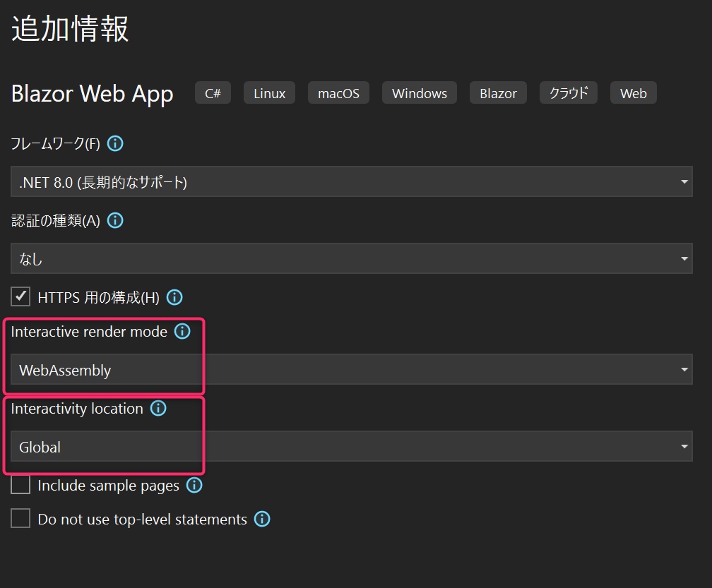Check Do not use top-level statements
The width and height of the screenshot is (712, 588).
(x=20, y=518)
